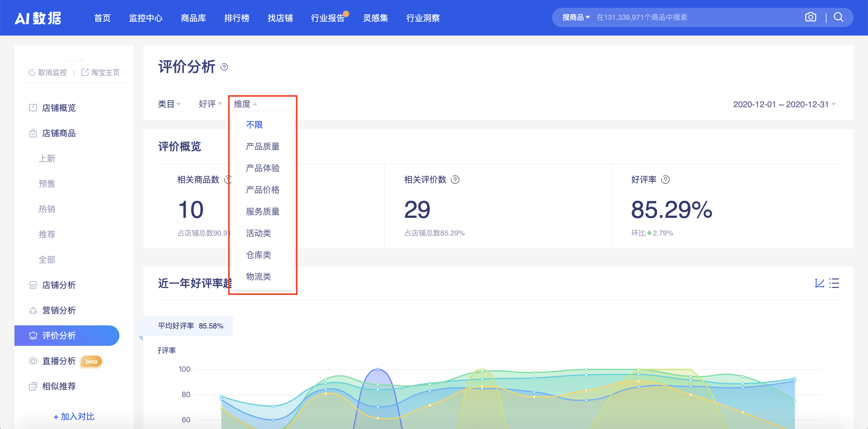868x429 pixels.
Task: Open the 类目 filter dropdown
Action: [x=169, y=104]
